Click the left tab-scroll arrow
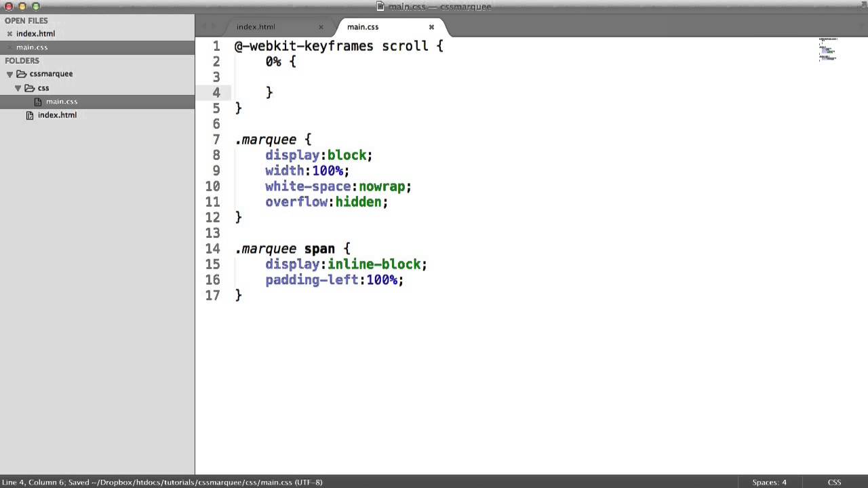The height and width of the screenshot is (488, 868). [204, 26]
